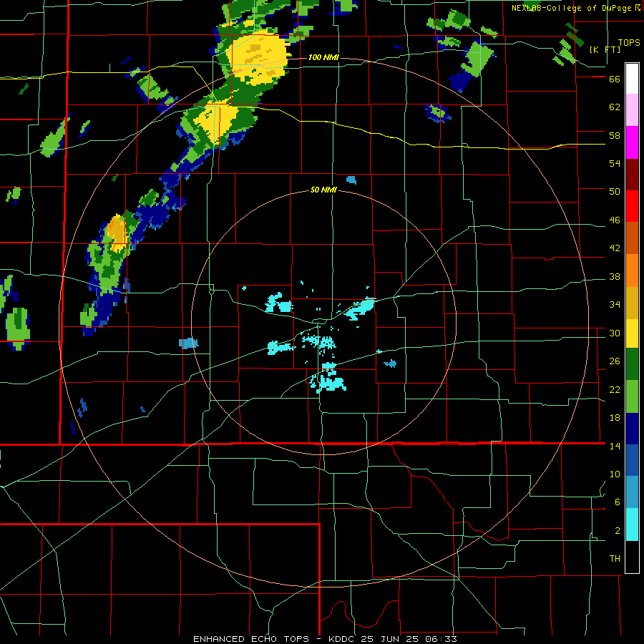This screenshot has width=644, height=644.
Task: Click the legend value "46"
Action: click(x=615, y=220)
